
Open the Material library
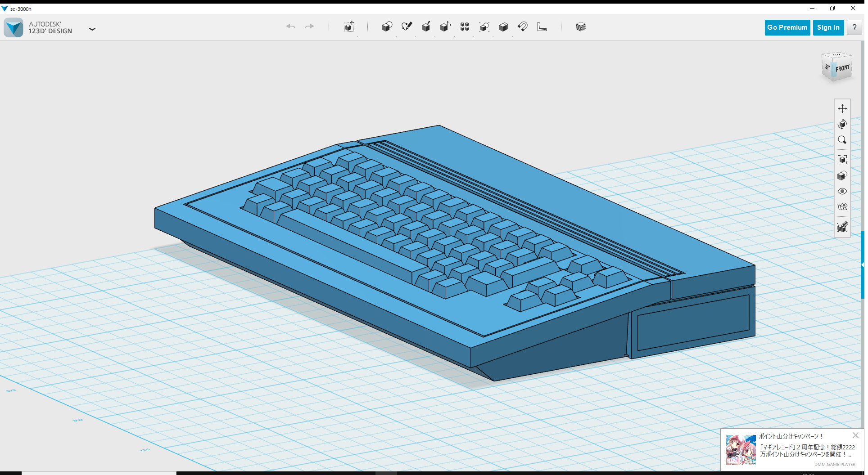pyautogui.click(x=581, y=27)
